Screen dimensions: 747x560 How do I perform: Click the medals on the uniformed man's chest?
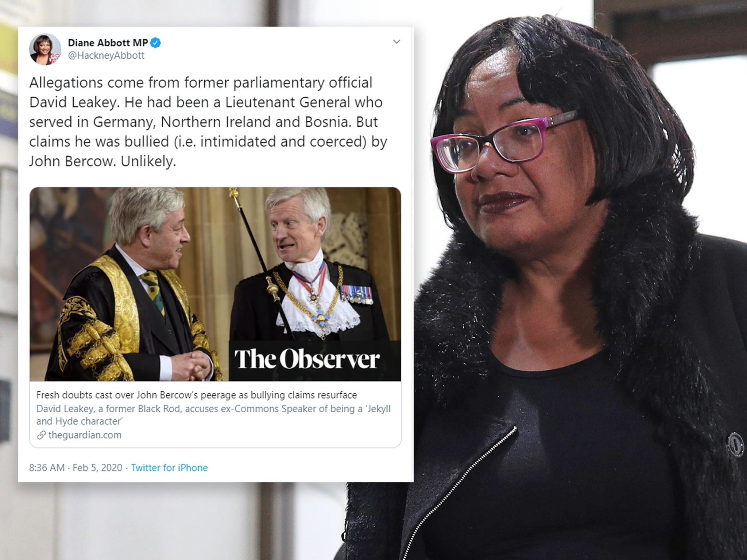coord(356,295)
